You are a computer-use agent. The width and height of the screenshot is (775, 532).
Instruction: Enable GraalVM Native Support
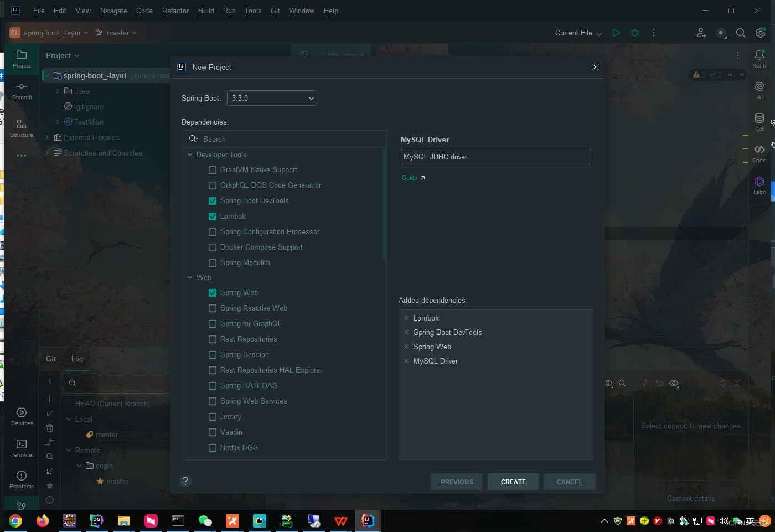(213, 169)
